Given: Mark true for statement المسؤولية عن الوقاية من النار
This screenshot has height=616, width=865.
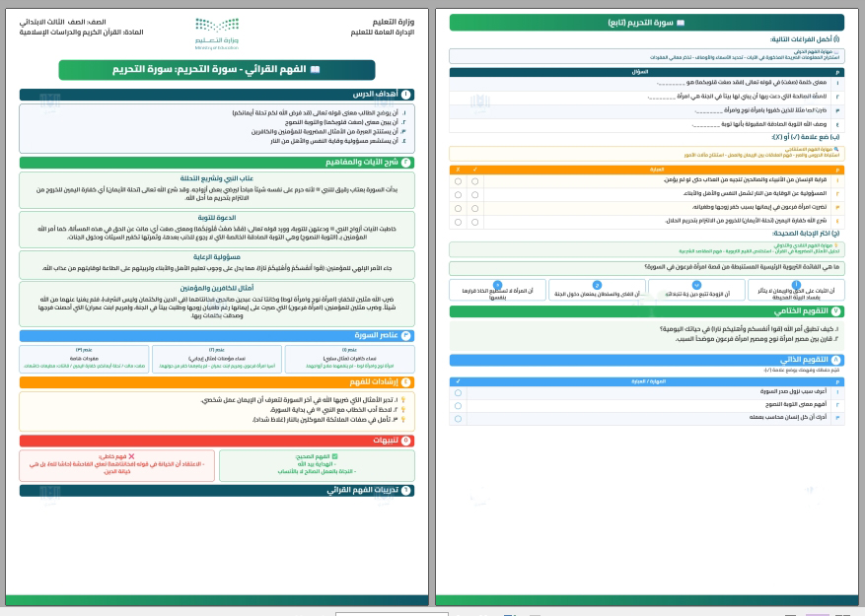Looking at the screenshot, I should pos(475,195).
